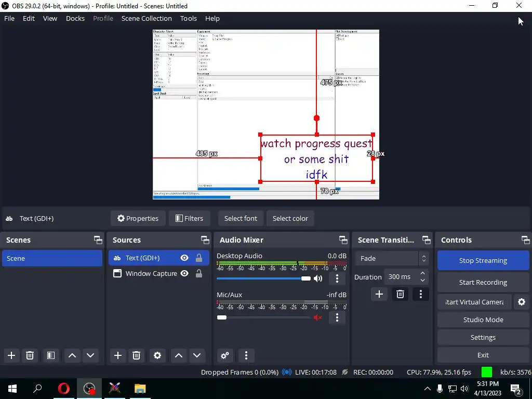Click Select color button
This screenshot has height=399, width=532.
coord(290,219)
